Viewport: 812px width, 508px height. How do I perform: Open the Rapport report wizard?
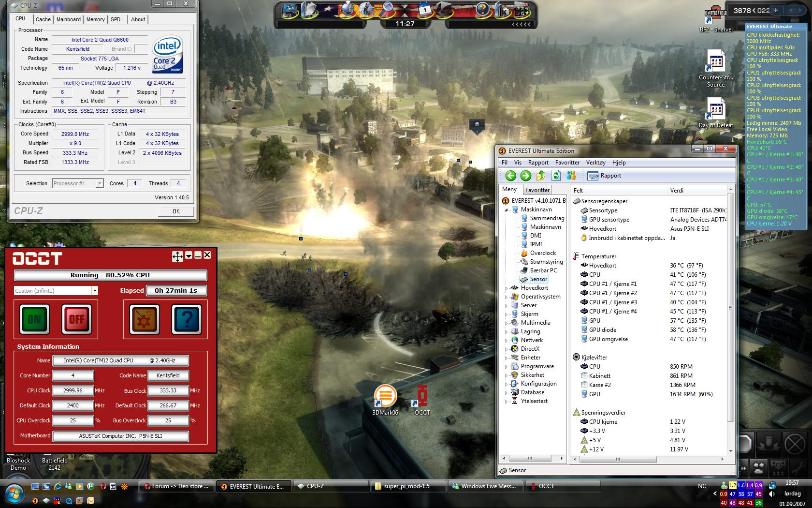click(x=604, y=176)
